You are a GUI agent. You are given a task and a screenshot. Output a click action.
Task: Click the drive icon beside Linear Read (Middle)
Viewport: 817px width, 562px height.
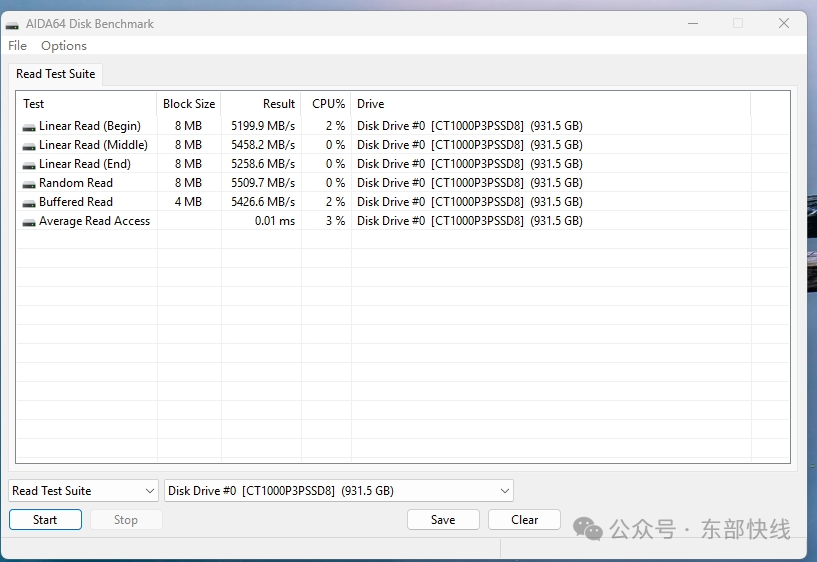click(x=29, y=146)
